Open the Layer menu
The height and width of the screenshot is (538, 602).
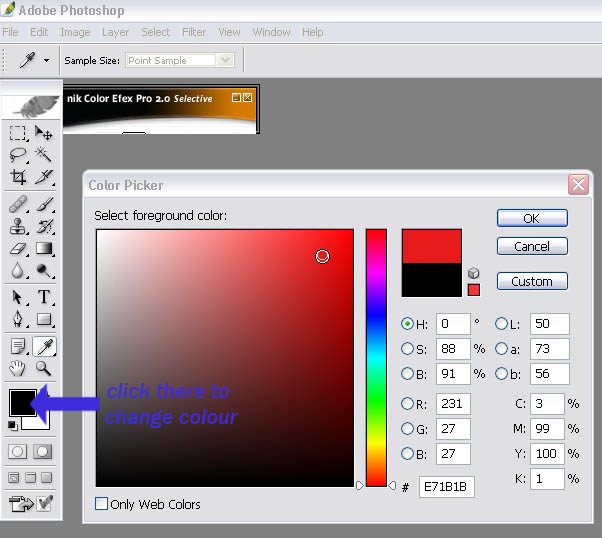click(x=115, y=32)
